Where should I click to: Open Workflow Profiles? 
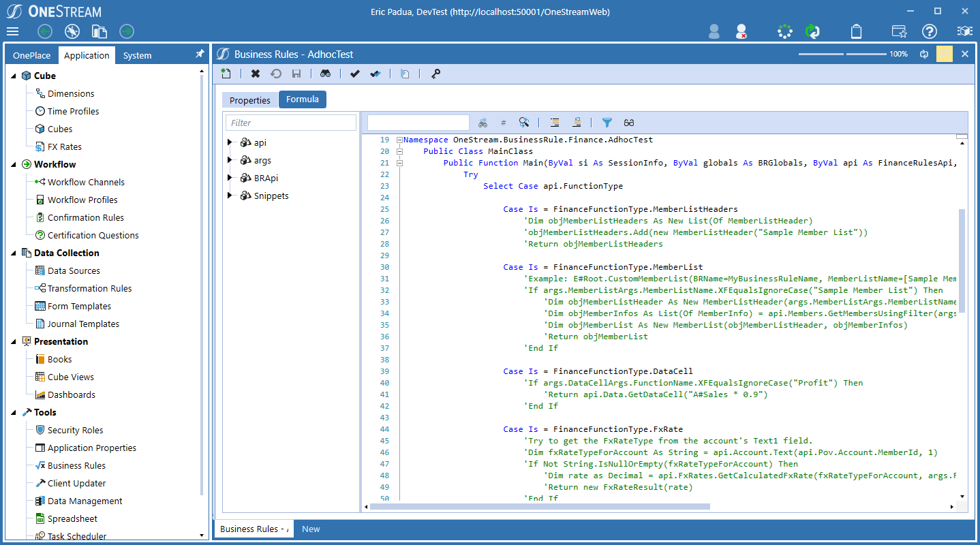click(x=82, y=200)
